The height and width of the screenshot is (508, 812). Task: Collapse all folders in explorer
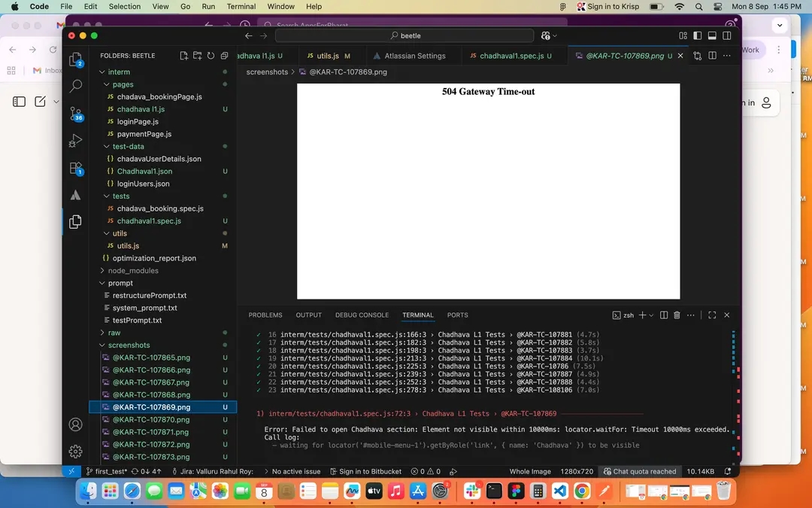click(224, 56)
